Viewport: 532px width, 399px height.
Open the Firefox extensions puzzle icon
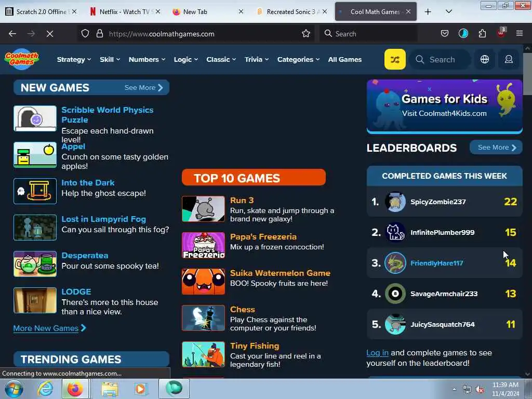point(482,34)
